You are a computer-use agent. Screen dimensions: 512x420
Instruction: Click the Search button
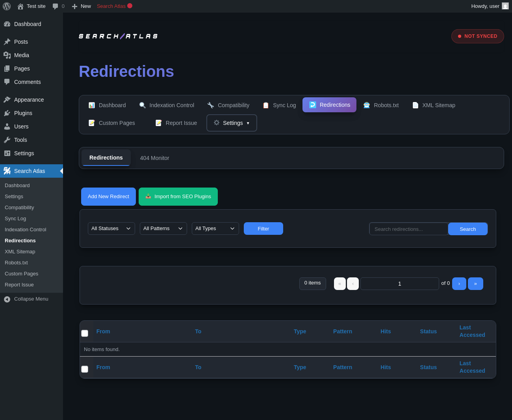(468, 229)
